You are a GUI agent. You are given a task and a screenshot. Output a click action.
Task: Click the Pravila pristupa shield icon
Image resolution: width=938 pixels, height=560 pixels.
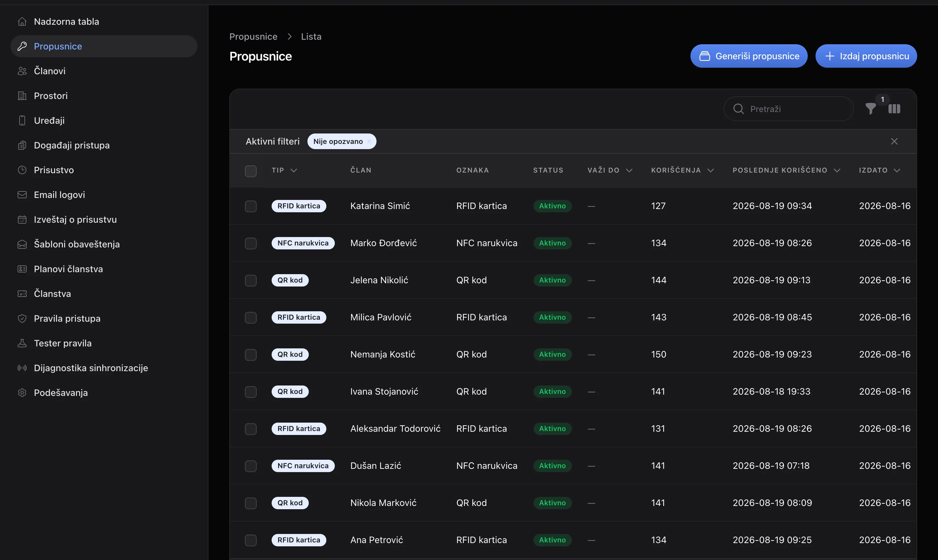pos(22,318)
